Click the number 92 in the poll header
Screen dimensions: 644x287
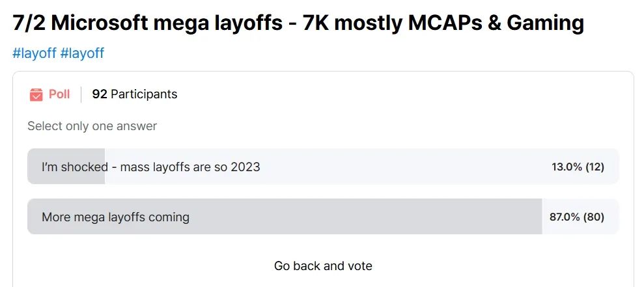coord(100,94)
